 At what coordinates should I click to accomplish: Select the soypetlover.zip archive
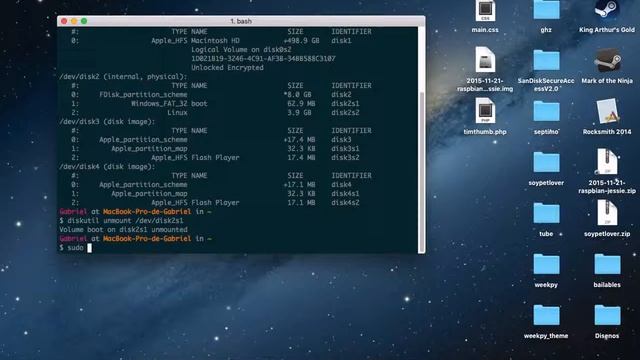[x=607, y=213]
